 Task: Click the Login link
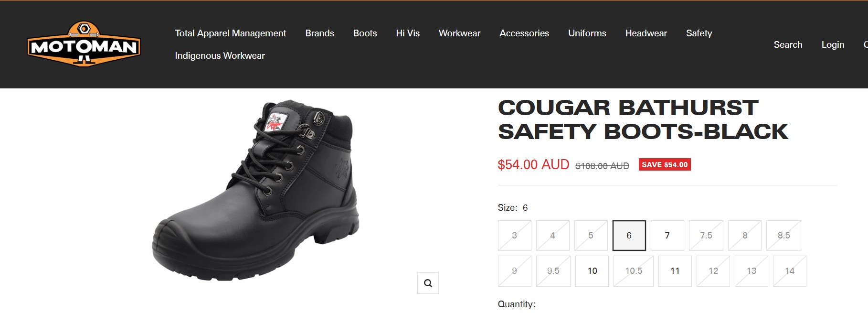833,44
